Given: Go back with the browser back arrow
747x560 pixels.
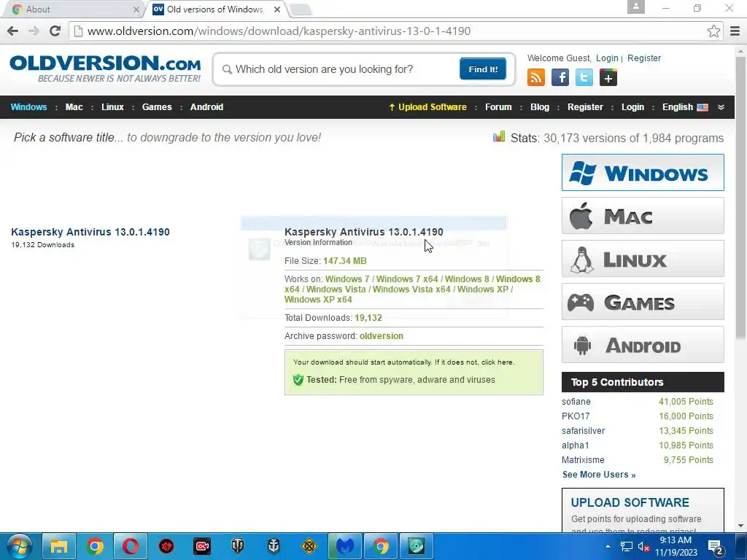Looking at the screenshot, I should point(13,31).
